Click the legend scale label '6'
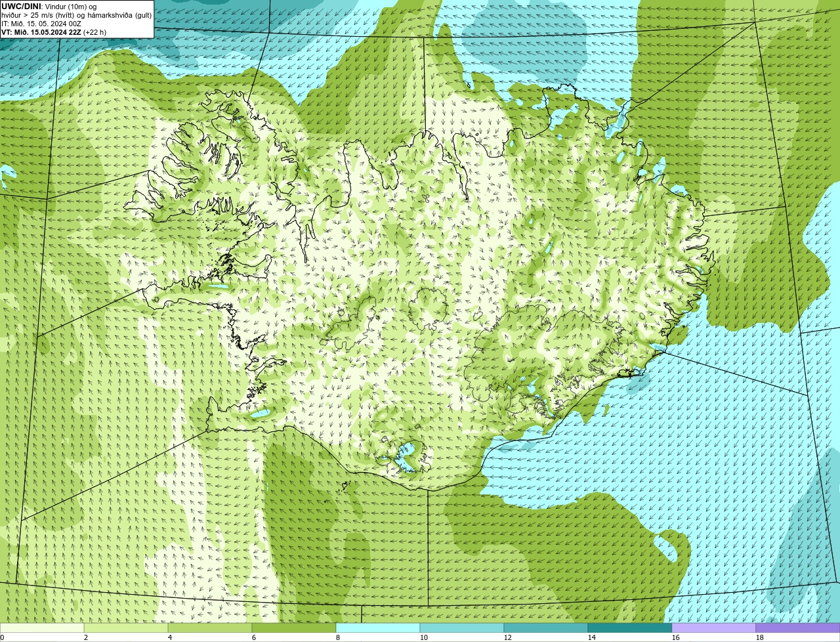 coord(254,637)
